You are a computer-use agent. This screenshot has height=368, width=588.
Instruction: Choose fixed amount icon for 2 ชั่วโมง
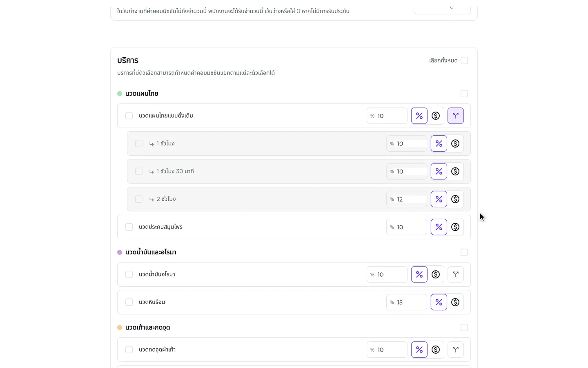point(455,199)
